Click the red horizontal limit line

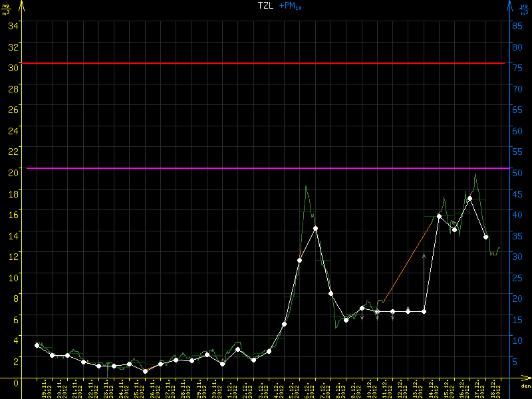266,63
